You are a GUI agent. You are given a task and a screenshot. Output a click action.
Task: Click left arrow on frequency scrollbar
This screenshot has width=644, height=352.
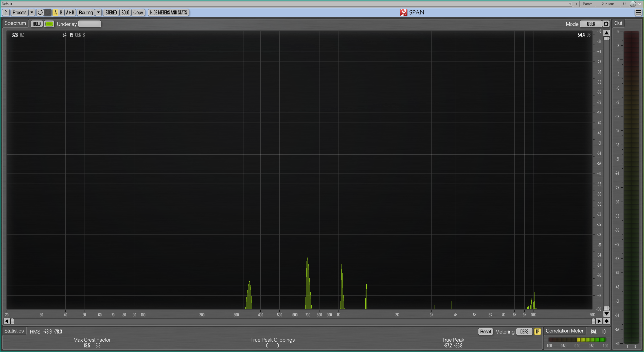[7, 321]
